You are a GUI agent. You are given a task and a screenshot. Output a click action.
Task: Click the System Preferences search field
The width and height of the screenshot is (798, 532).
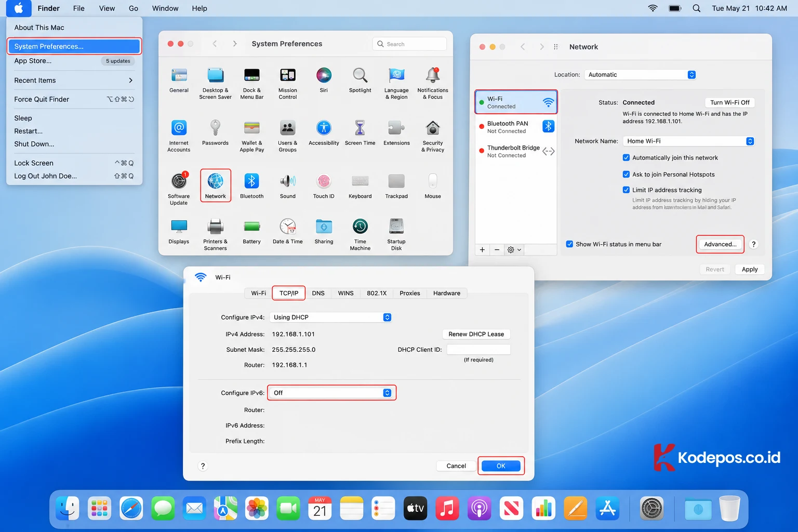click(x=409, y=44)
